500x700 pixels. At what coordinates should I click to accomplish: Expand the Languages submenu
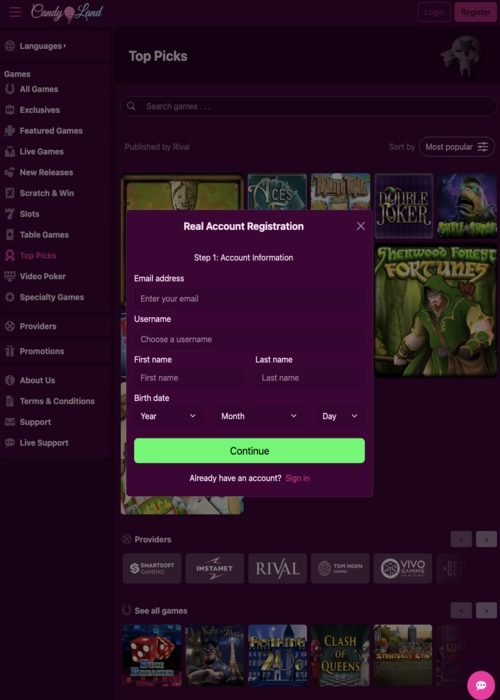[x=43, y=46]
